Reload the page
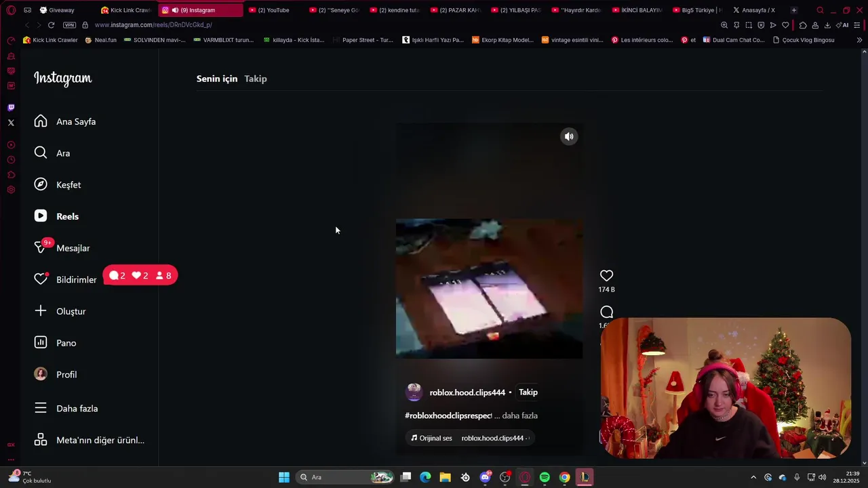The height and width of the screenshot is (488, 868). (51, 25)
